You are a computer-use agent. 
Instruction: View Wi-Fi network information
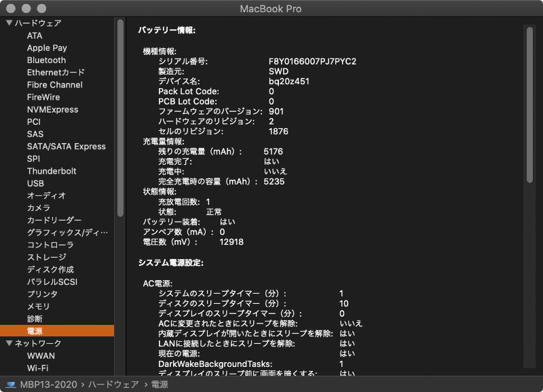(39, 368)
